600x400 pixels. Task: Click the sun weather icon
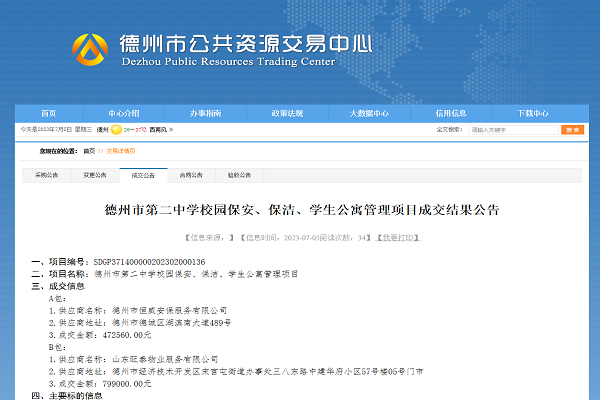(x=116, y=130)
